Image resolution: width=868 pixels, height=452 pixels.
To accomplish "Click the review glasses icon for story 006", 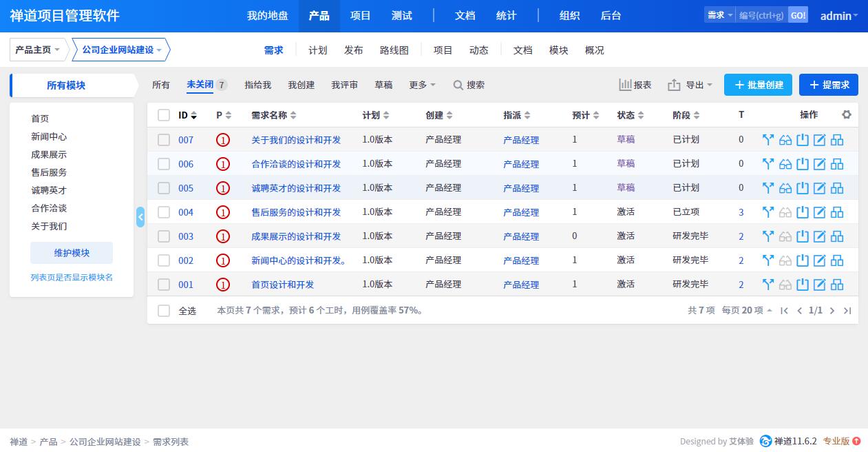I will (785, 165).
